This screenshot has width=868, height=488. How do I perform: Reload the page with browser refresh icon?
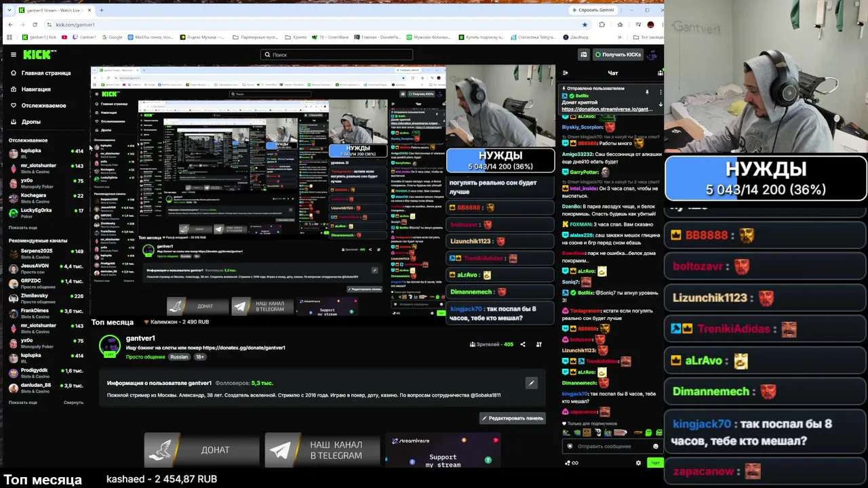coord(35,24)
